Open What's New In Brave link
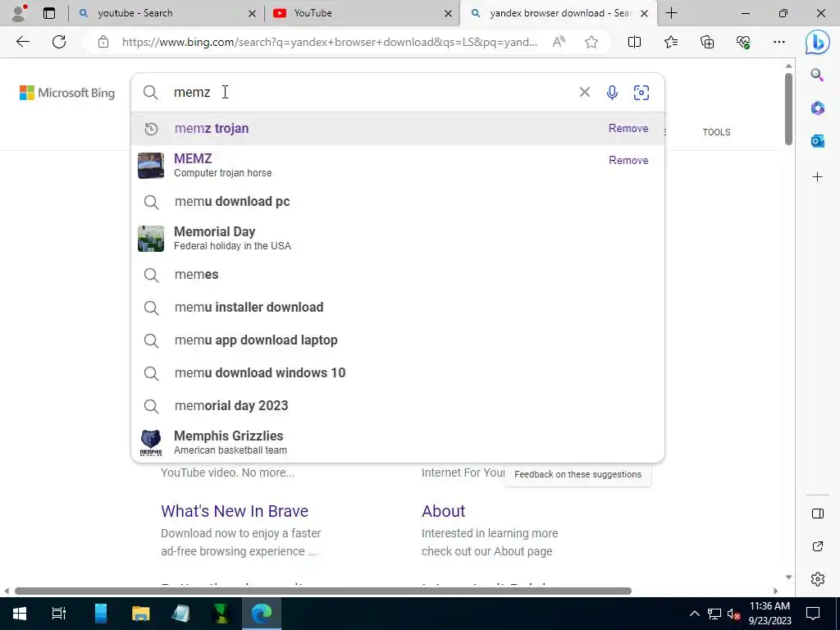 235,511
